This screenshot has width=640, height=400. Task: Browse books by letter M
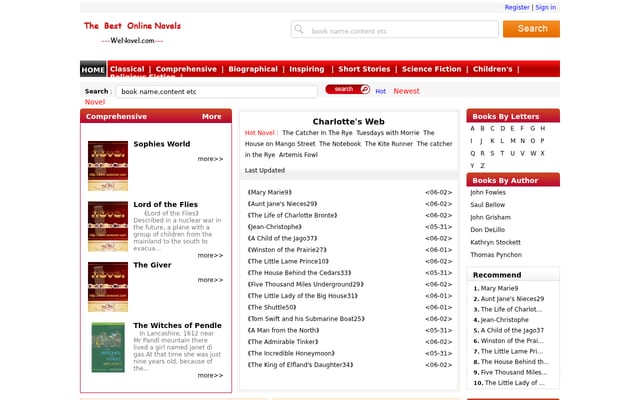(x=513, y=141)
